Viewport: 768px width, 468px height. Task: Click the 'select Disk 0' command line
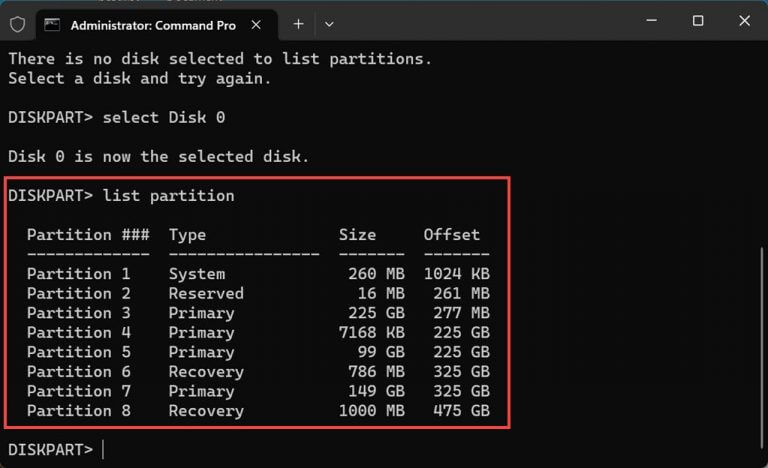[x=117, y=118]
